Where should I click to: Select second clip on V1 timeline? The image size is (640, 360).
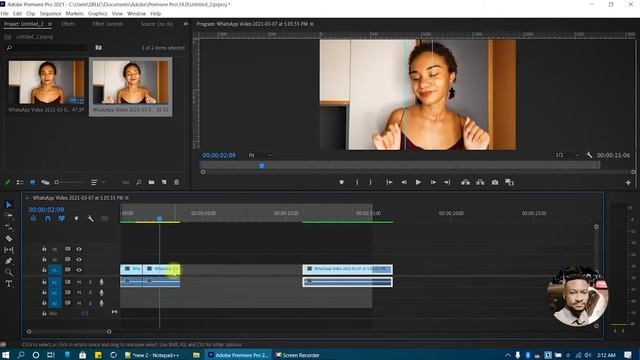161,269
